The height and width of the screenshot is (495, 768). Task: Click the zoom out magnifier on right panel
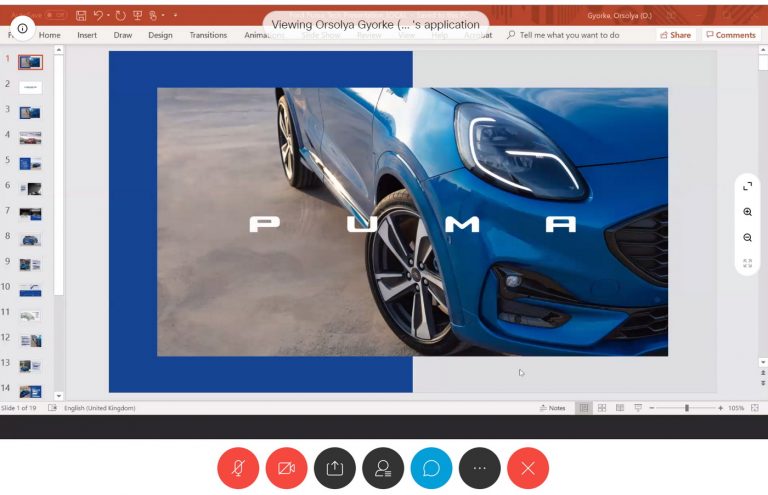click(x=747, y=238)
